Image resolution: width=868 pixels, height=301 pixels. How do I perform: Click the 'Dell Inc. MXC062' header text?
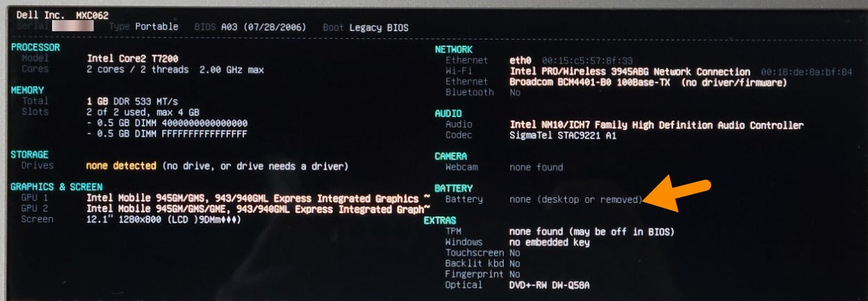click(62, 15)
